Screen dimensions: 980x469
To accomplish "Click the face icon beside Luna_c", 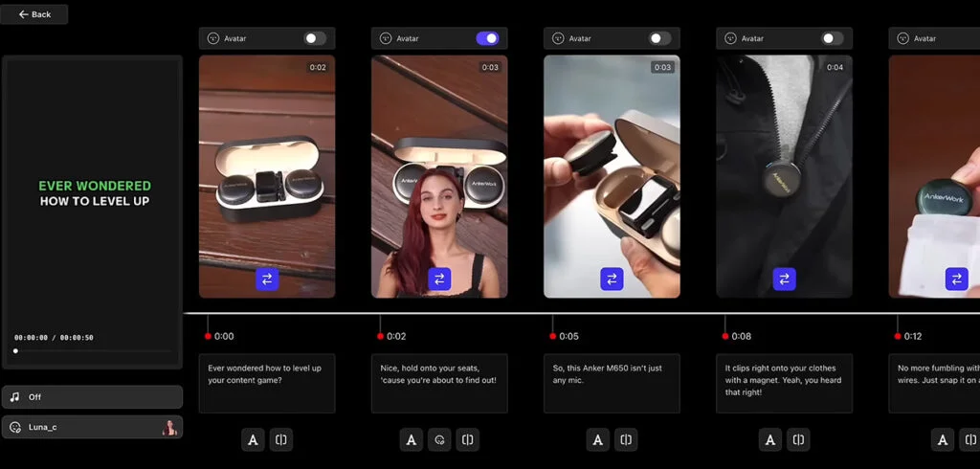I will [15, 427].
